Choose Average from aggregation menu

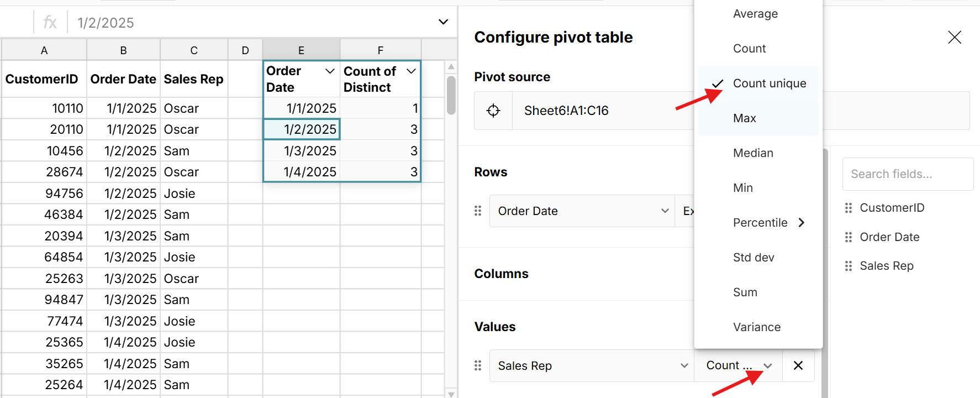pyautogui.click(x=755, y=14)
